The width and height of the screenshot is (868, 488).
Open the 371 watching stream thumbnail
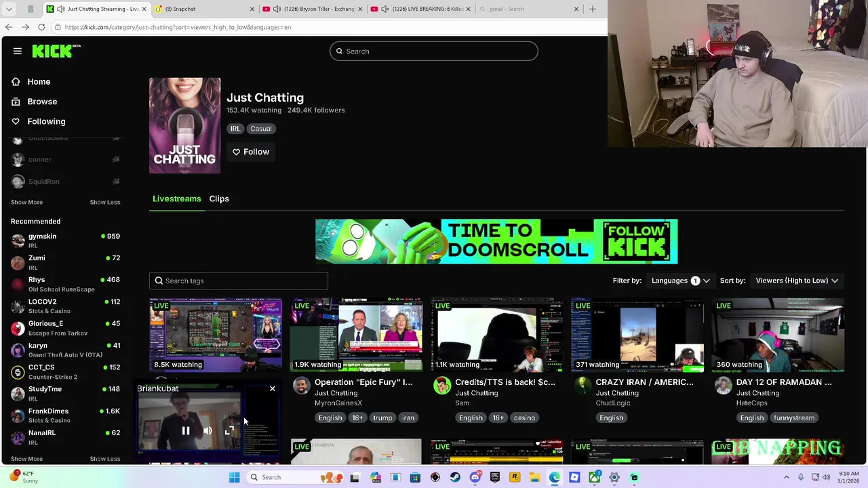pos(637,335)
